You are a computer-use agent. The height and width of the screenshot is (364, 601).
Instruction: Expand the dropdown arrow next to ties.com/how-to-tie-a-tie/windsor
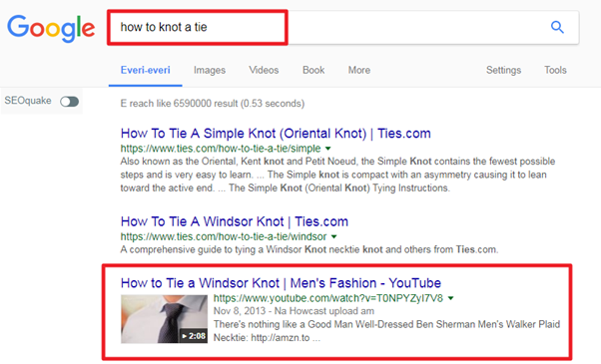[x=333, y=236]
